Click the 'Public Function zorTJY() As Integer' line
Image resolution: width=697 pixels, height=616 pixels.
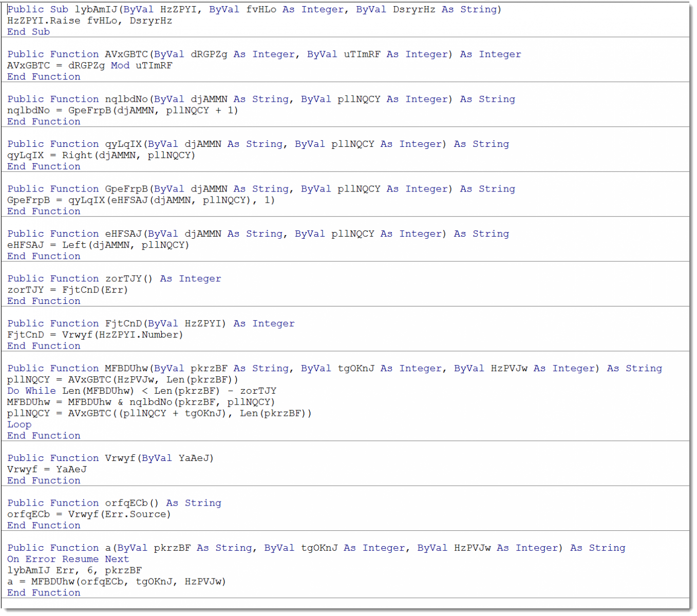[114, 279]
